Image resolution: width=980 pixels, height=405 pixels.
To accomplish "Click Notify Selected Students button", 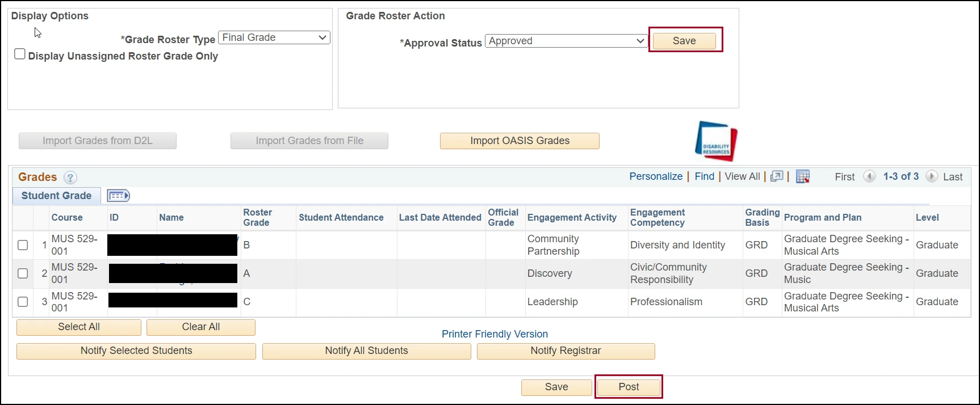I will [x=136, y=351].
